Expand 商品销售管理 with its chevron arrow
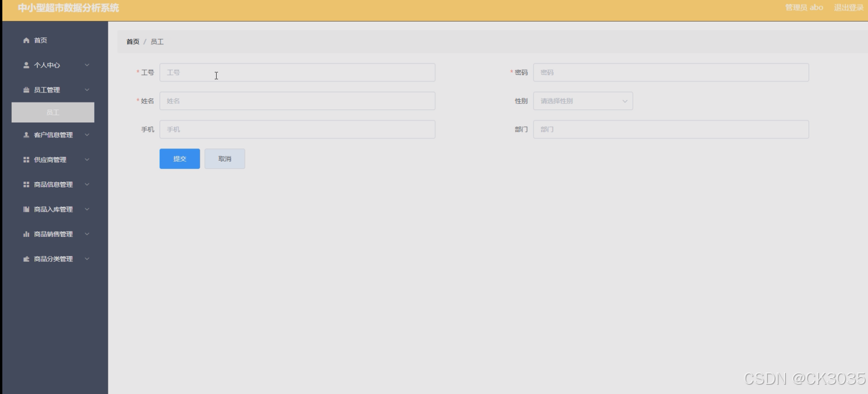This screenshot has width=868, height=394. (87, 235)
